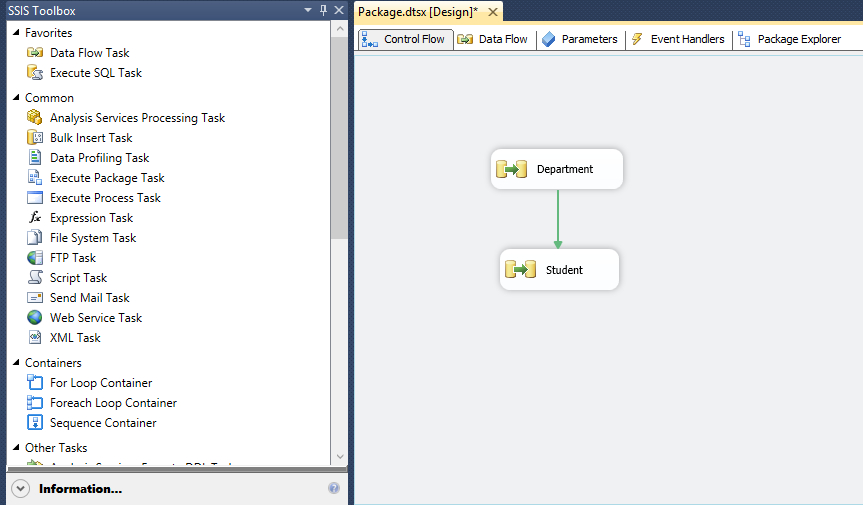Click the 'File System Task' text
This screenshot has height=505, width=863.
93,238
